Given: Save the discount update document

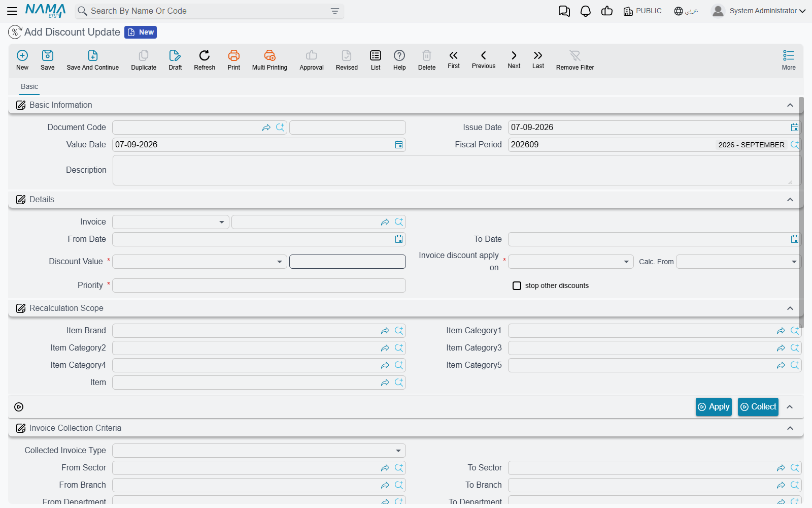Looking at the screenshot, I should [48, 60].
